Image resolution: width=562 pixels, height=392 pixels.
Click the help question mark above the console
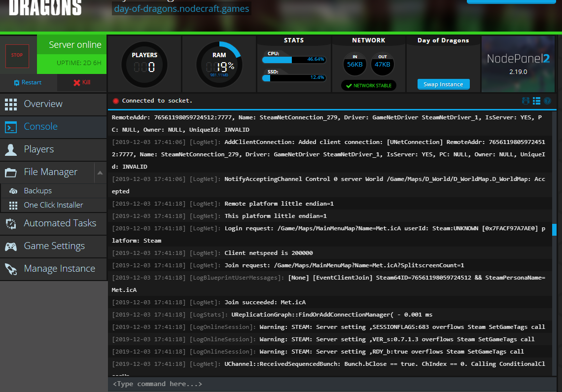[547, 101]
